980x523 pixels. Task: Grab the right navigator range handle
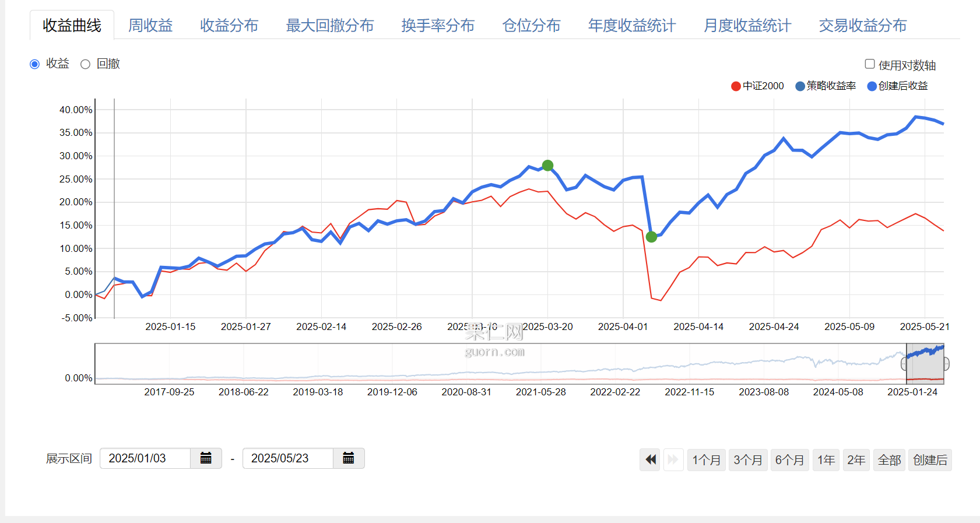click(946, 364)
